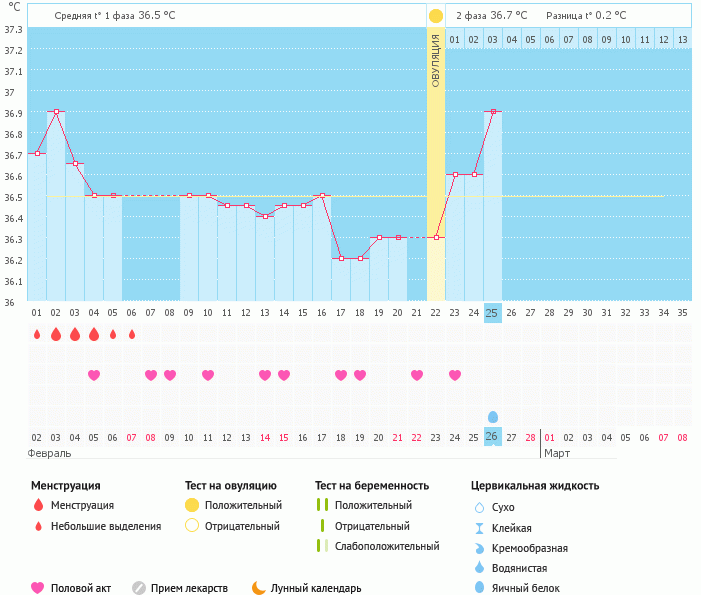Click the Небольшие выделения legend label
This screenshot has width=701, height=595.
coord(106,526)
